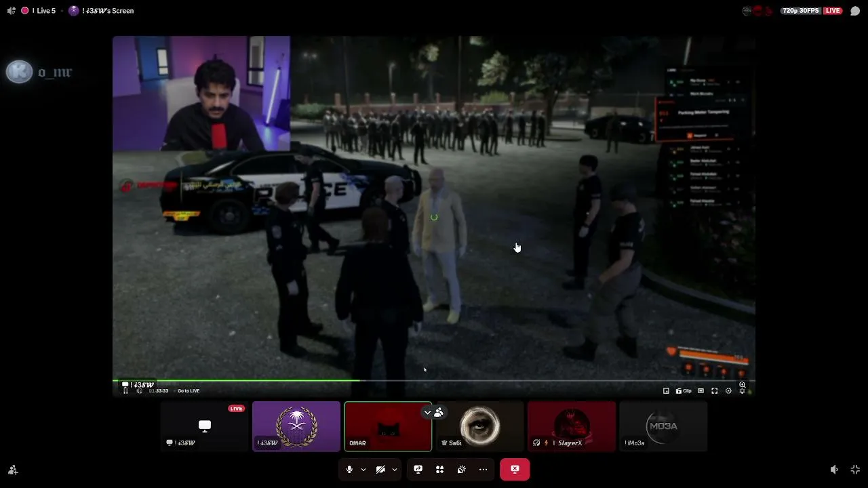Viewport: 868px width, 488px height.
Task: Select the !iMo3a participant tile
Action: coord(663,426)
